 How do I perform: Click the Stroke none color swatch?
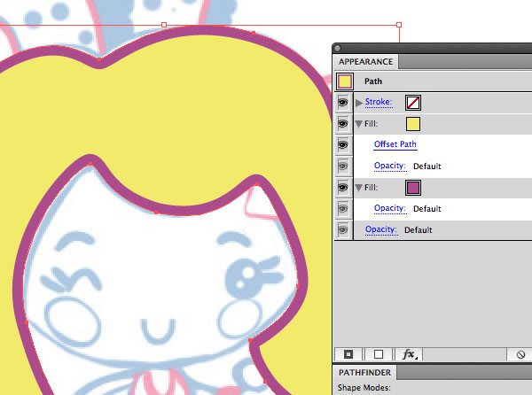(x=413, y=103)
